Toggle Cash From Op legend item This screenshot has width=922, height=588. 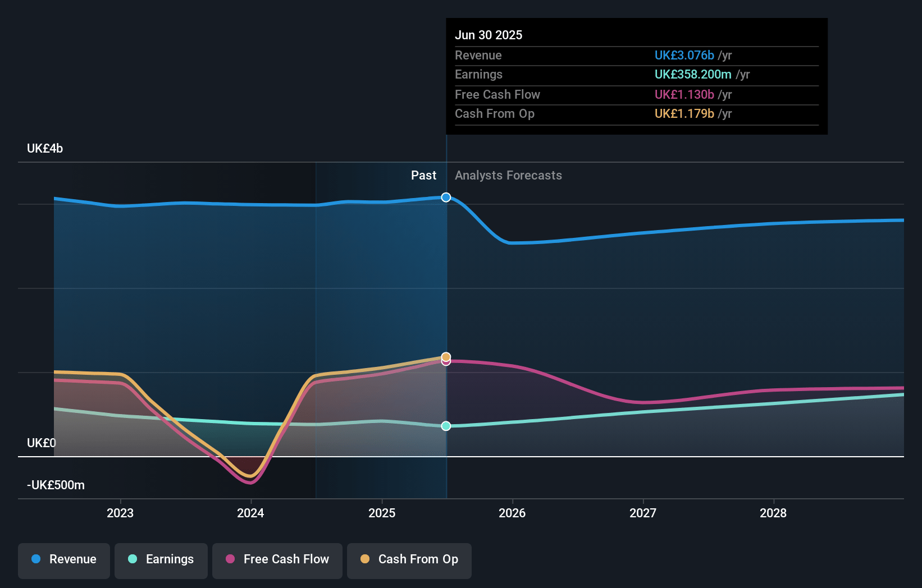409,560
